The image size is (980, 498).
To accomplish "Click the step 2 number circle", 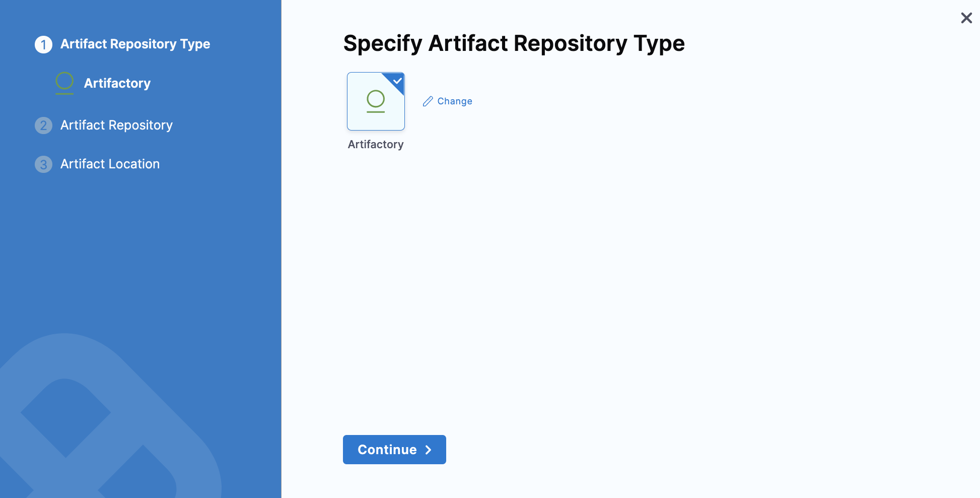I will click(x=43, y=126).
